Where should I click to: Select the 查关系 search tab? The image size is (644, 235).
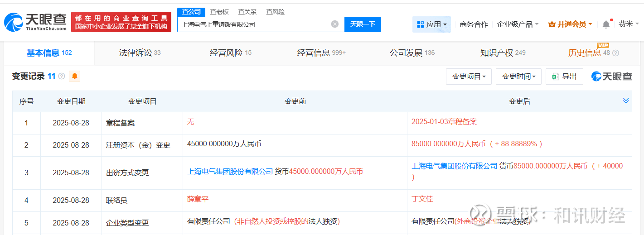tap(247, 12)
